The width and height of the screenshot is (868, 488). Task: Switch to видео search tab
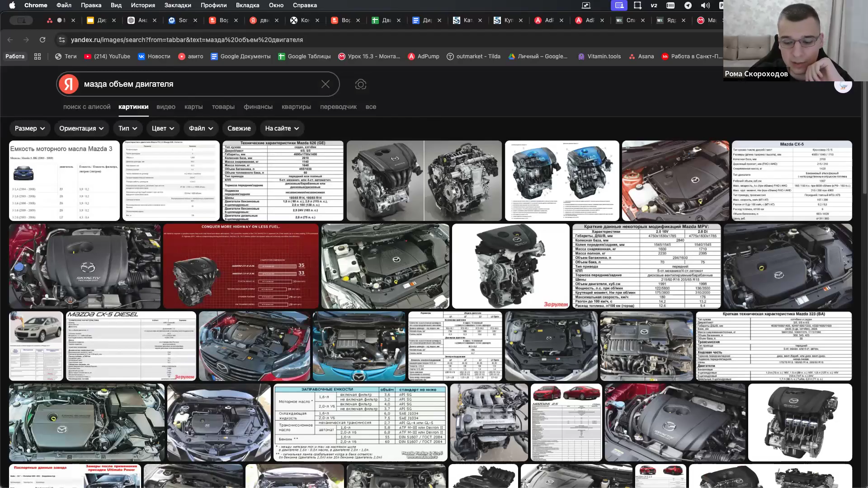coord(166,107)
